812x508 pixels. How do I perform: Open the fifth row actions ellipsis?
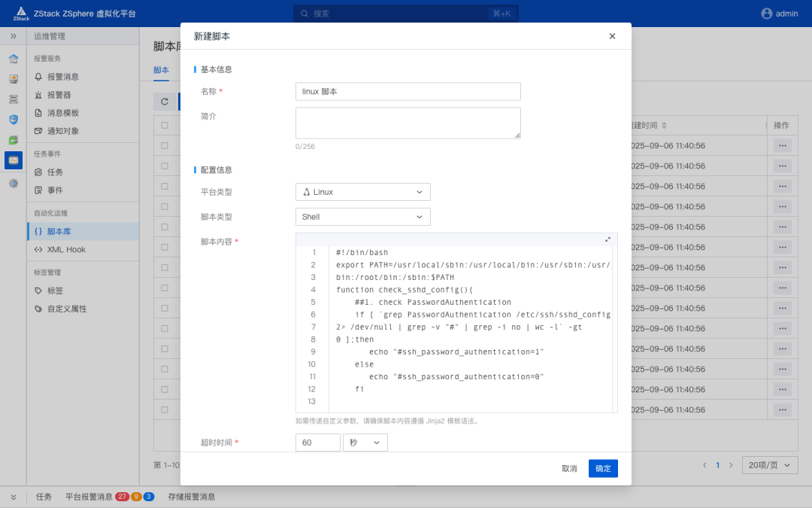[x=783, y=227]
